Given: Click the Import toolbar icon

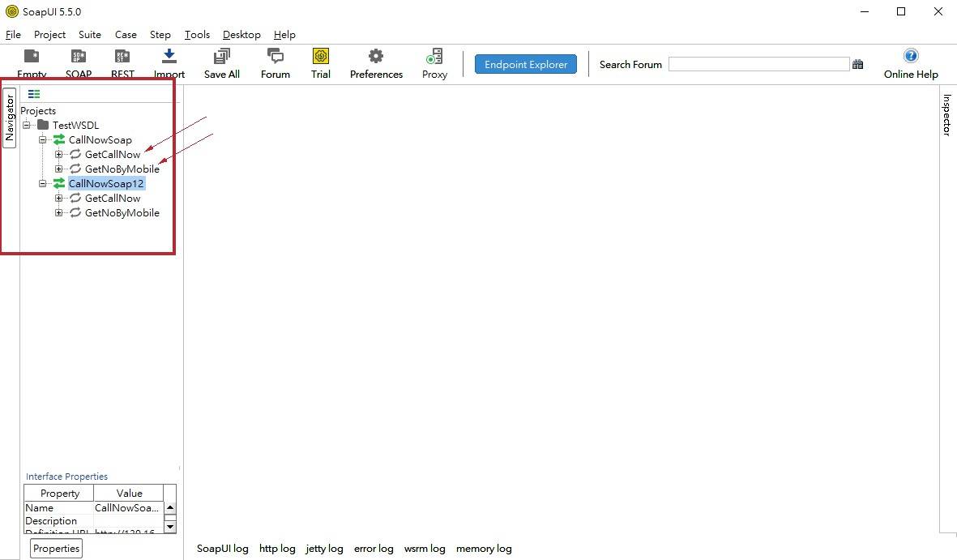Looking at the screenshot, I should [x=169, y=56].
